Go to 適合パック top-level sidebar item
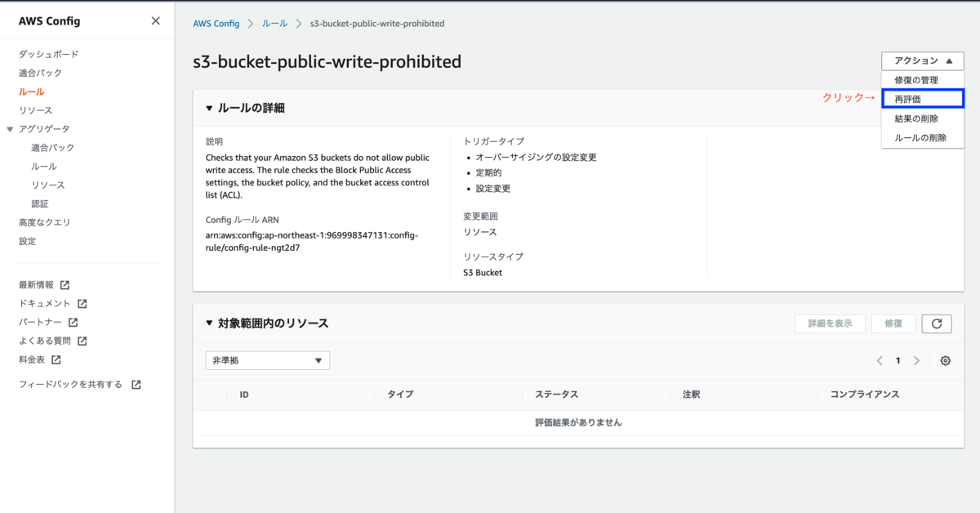This screenshot has height=513, width=980. coord(40,73)
